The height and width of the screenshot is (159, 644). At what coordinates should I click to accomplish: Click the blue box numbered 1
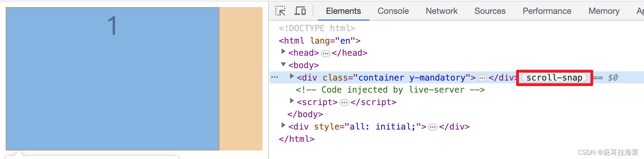(113, 79)
